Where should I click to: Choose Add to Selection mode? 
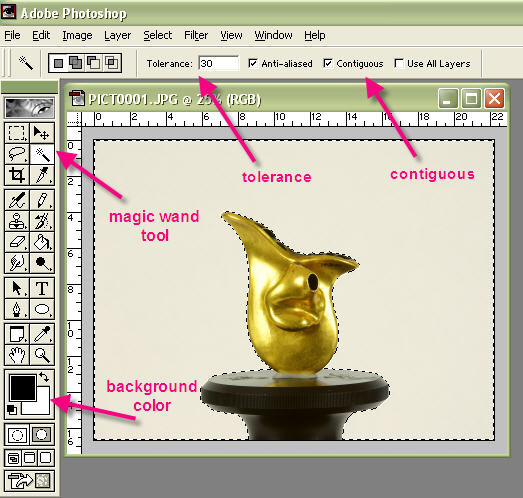76,63
